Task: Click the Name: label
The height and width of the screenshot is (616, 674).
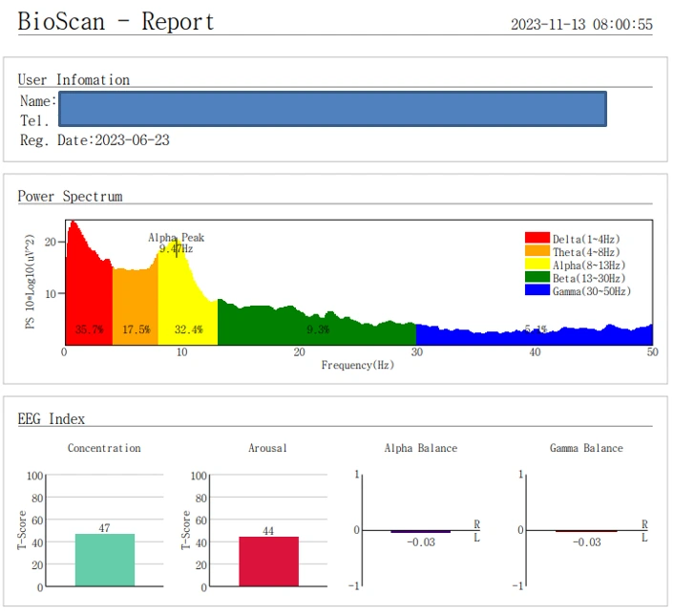Action: point(38,100)
